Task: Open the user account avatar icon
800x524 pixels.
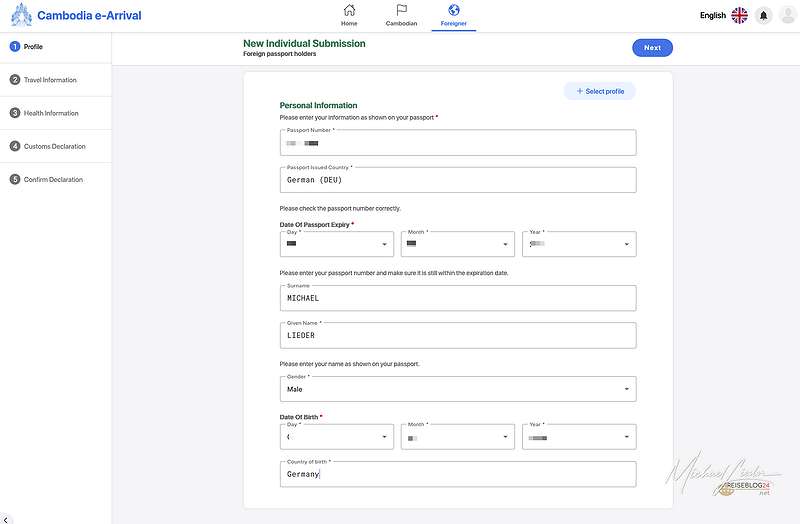Action: pos(787,15)
